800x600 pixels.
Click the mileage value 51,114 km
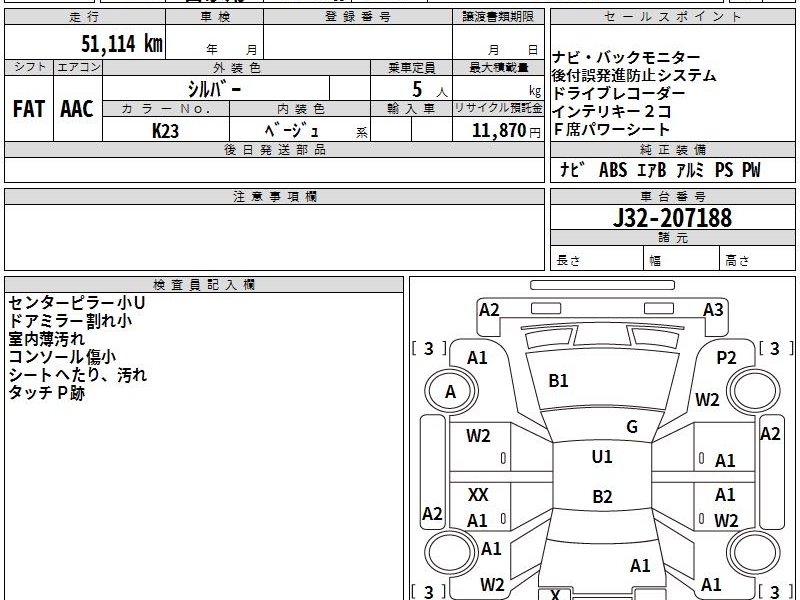[x=122, y=44]
